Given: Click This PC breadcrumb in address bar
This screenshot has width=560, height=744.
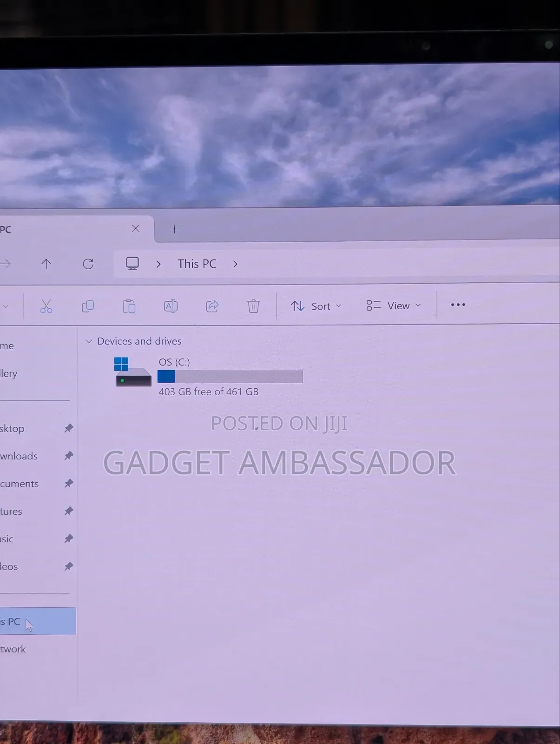Looking at the screenshot, I should tap(197, 264).
